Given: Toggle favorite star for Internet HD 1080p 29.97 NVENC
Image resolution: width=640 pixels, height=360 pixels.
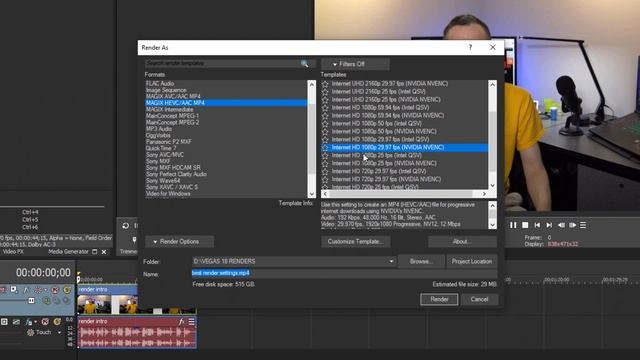Looking at the screenshot, I should click(x=325, y=147).
